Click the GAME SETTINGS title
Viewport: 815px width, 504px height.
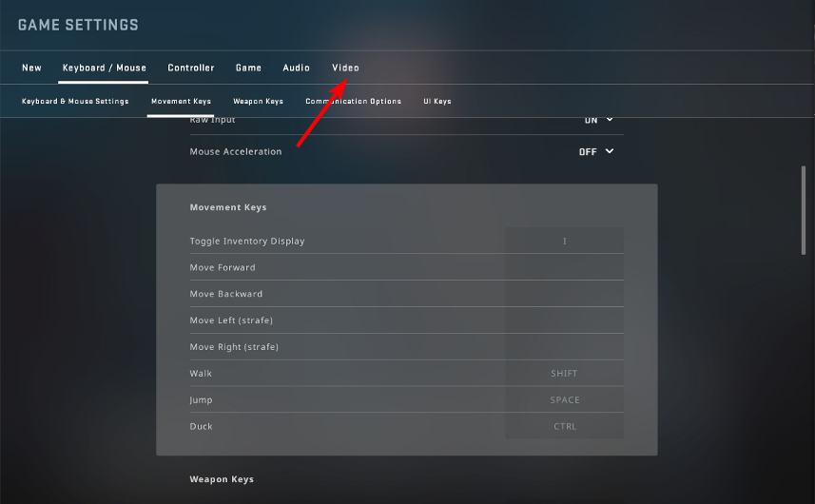click(x=79, y=25)
